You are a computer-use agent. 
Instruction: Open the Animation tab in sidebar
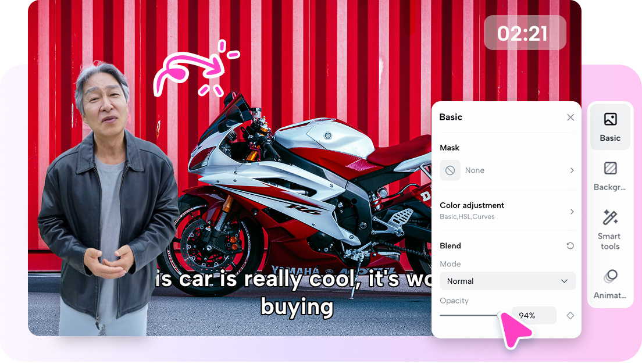[x=609, y=284]
